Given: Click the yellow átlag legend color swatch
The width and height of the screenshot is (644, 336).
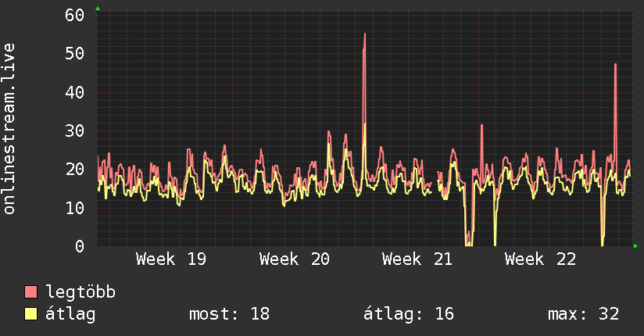Looking at the screenshot, I should pos(30,313).
